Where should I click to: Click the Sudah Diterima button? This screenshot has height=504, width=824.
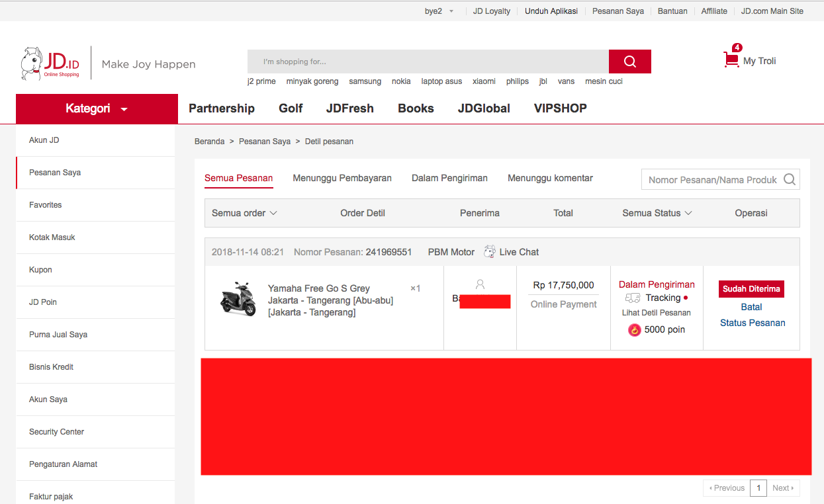tap(751, 289)
